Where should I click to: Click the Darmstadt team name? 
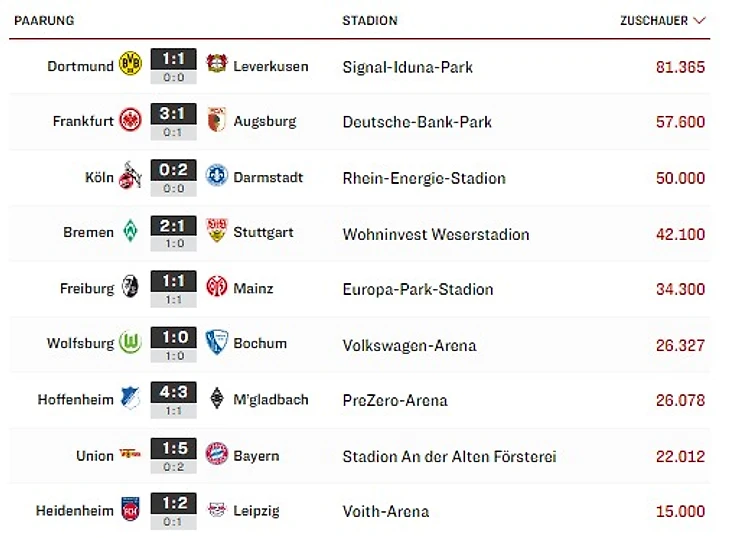(268, 177)
